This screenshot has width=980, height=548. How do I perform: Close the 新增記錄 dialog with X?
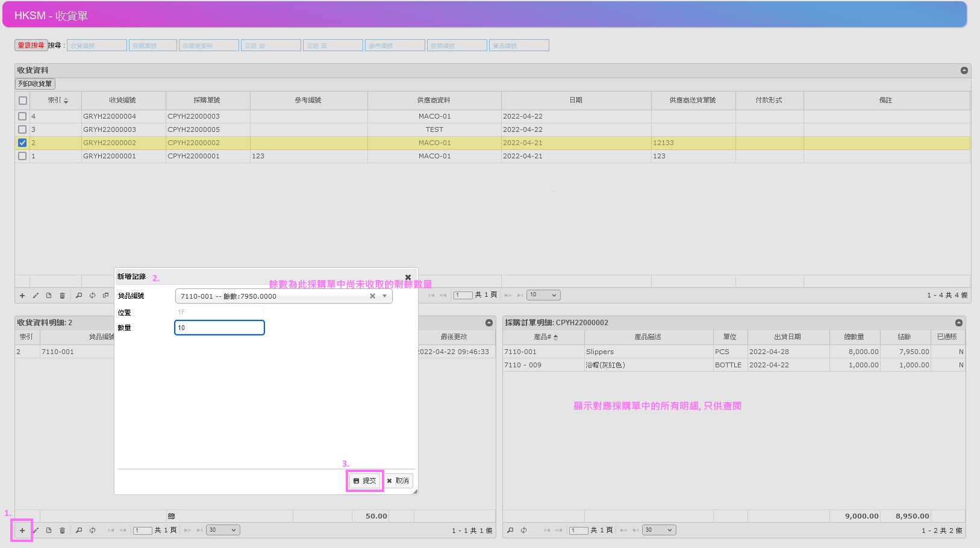tap(408, 277)
